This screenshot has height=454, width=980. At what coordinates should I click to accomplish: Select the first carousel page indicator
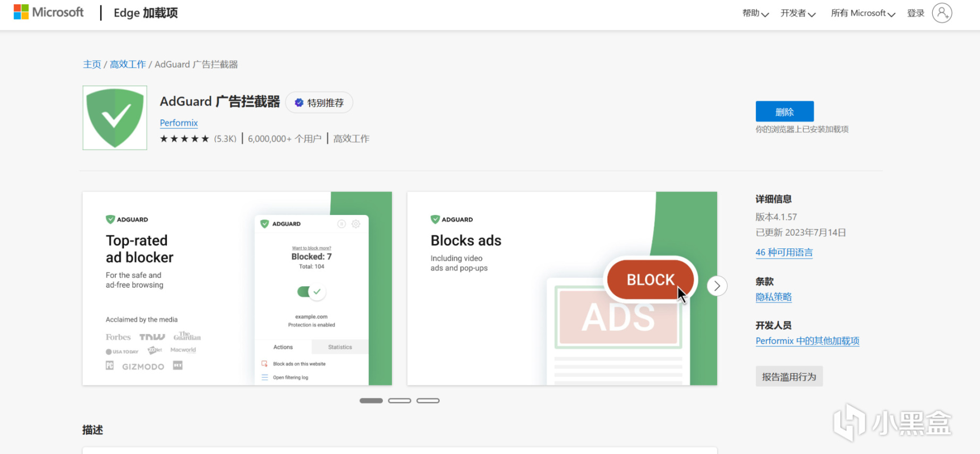pos(371,400)
